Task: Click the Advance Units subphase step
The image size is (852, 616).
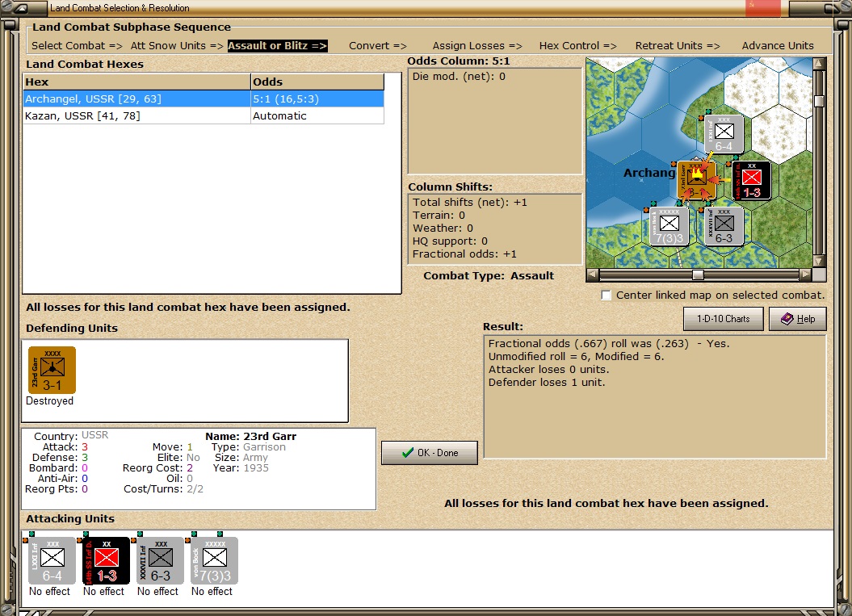Action: point(778,46)
